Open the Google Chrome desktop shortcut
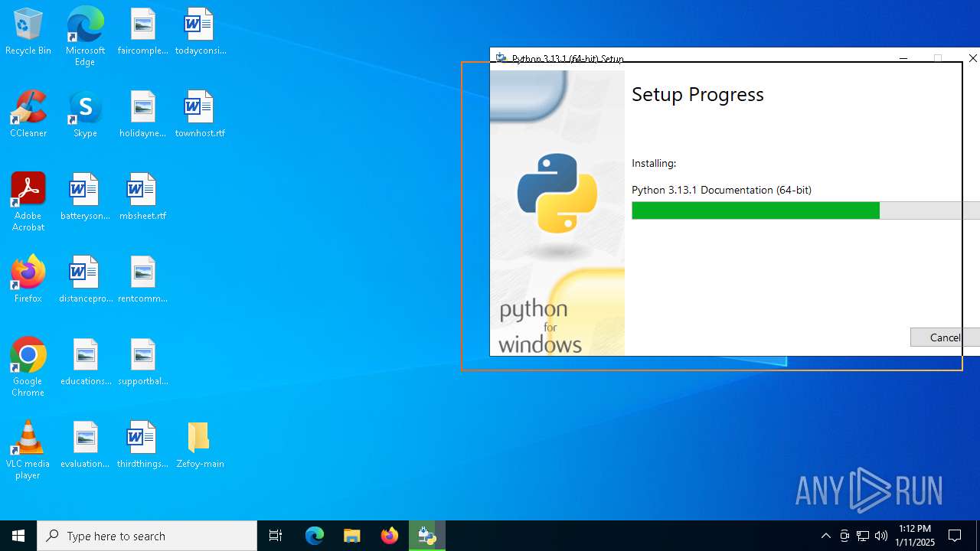Image resolution: width=980 pixels, height=551 pixels. tap(28, 367)
